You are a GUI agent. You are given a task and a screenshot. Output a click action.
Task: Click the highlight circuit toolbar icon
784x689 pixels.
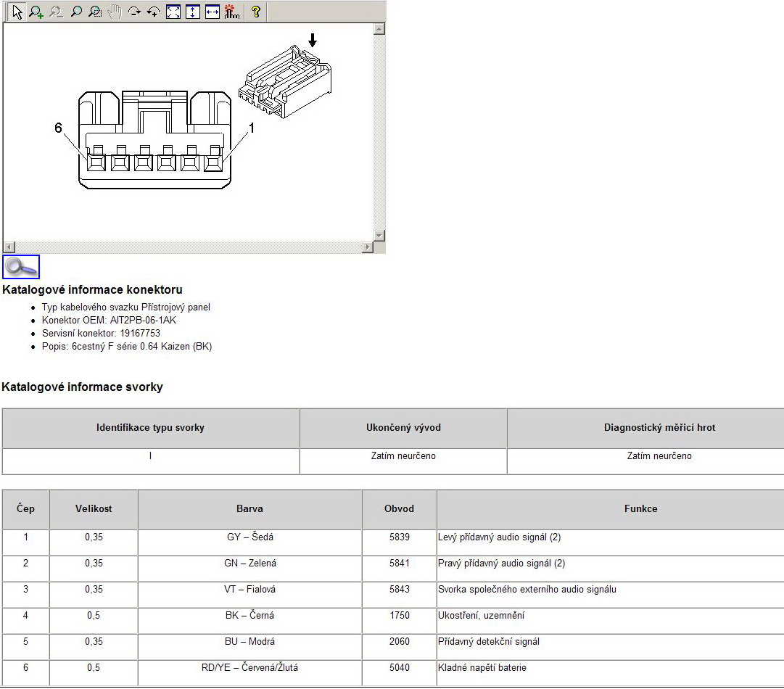(232, 12)
